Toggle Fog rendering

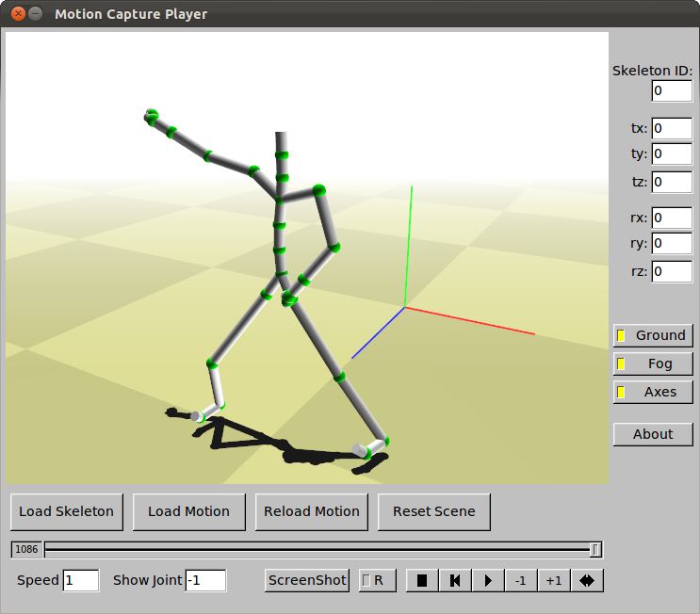(653, 364)
